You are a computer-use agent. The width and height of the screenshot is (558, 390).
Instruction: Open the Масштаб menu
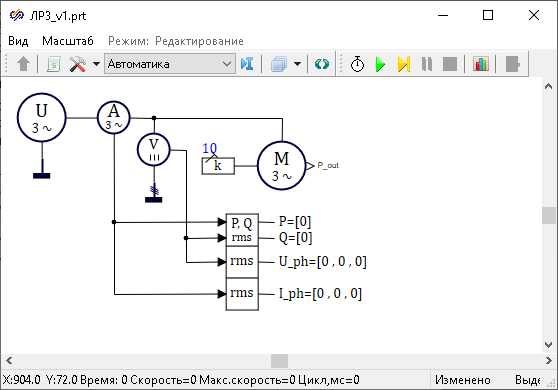tap(68, 41)
